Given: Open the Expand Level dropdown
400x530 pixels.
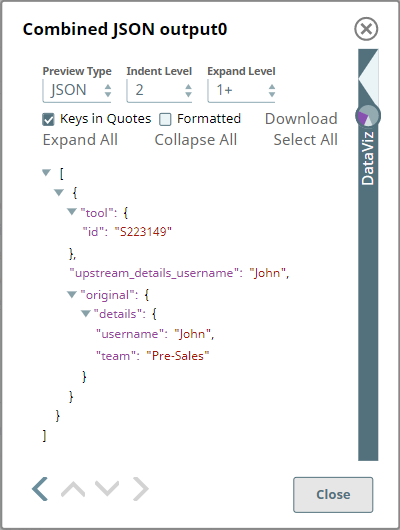Looking at the screenshot, I should click(x=241, y=90).
